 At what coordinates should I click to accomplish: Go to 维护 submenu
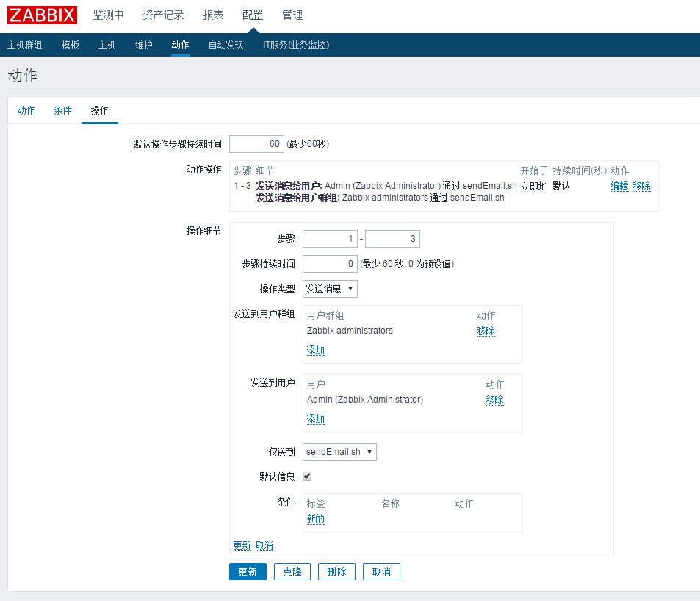144,45
